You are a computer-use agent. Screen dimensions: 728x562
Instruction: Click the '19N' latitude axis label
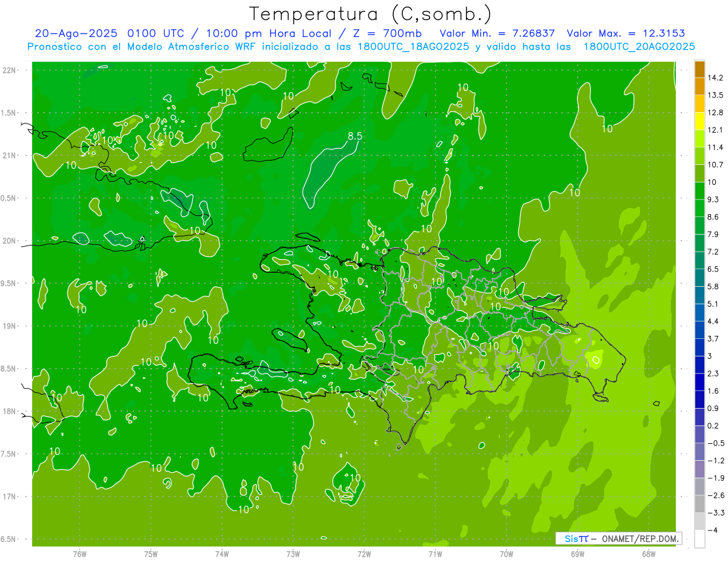tap(9, 326)
